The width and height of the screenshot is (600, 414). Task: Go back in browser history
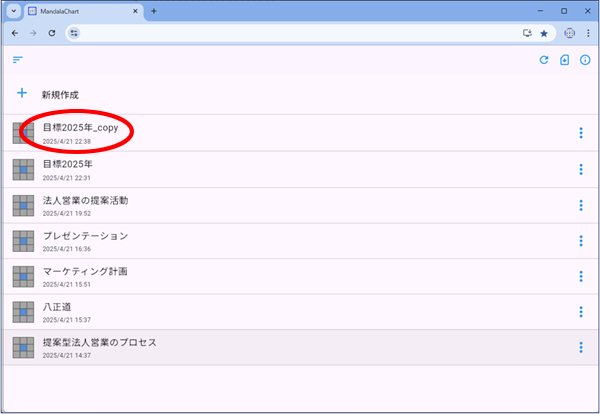(15, 33)
